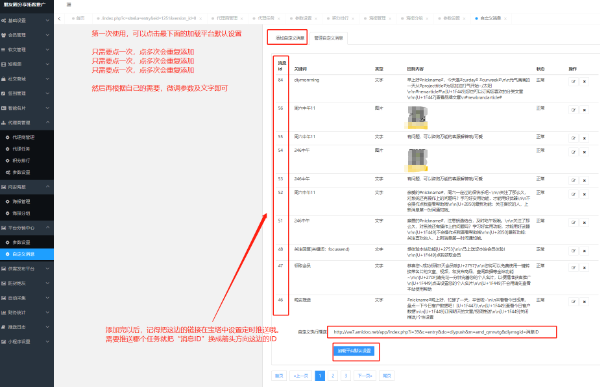Click the custom message URL input field
This screenshot has height=387, width=600.
[x=442, y=332]
